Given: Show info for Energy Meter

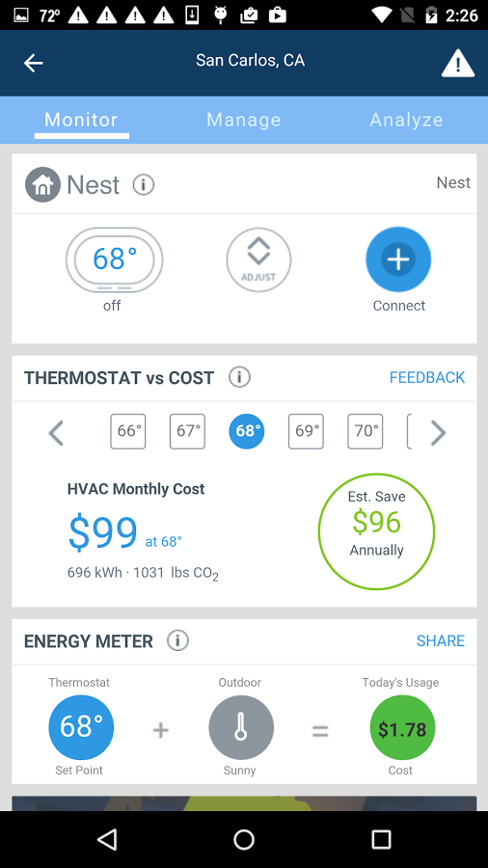Looking at the screenshot, I should [x=177, y=641].
